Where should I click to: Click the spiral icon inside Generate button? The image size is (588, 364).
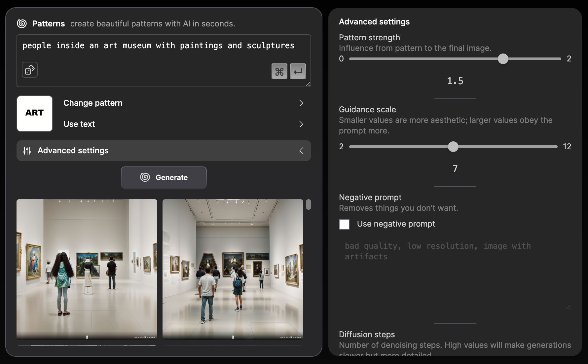tap(145, 177)
